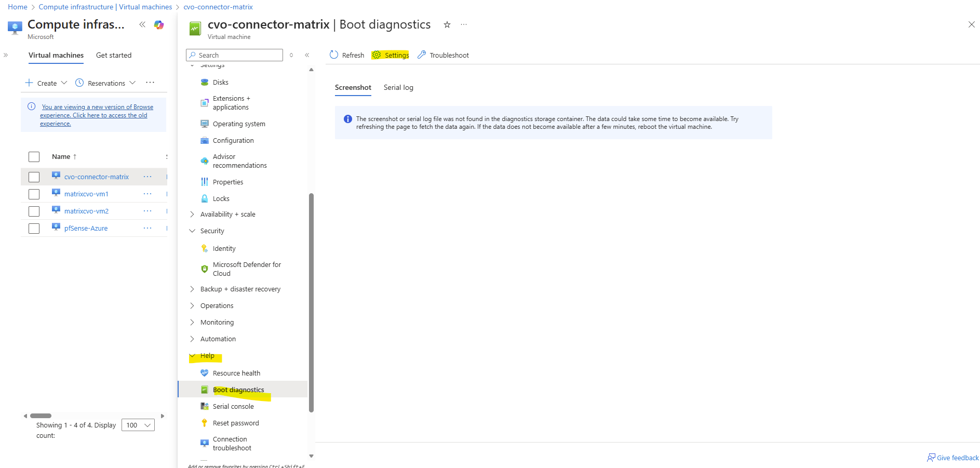The height and width of the screenshot is (468, 980).
Task: Open the matrixcvo-vm2 virtual machine link
Action: click(x=86, y=211)
